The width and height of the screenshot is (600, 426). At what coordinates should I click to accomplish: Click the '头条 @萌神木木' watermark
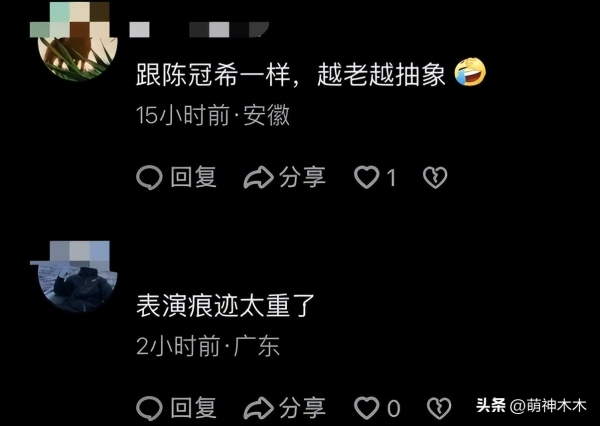[x=531, y=406]
